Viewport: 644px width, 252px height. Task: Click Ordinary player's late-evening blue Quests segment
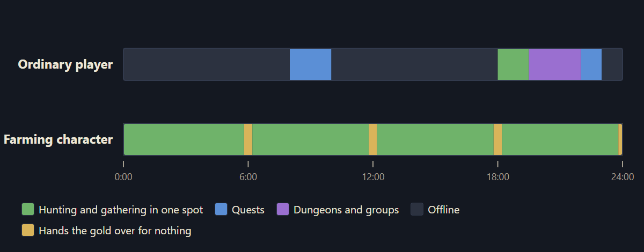pos(591,64)
